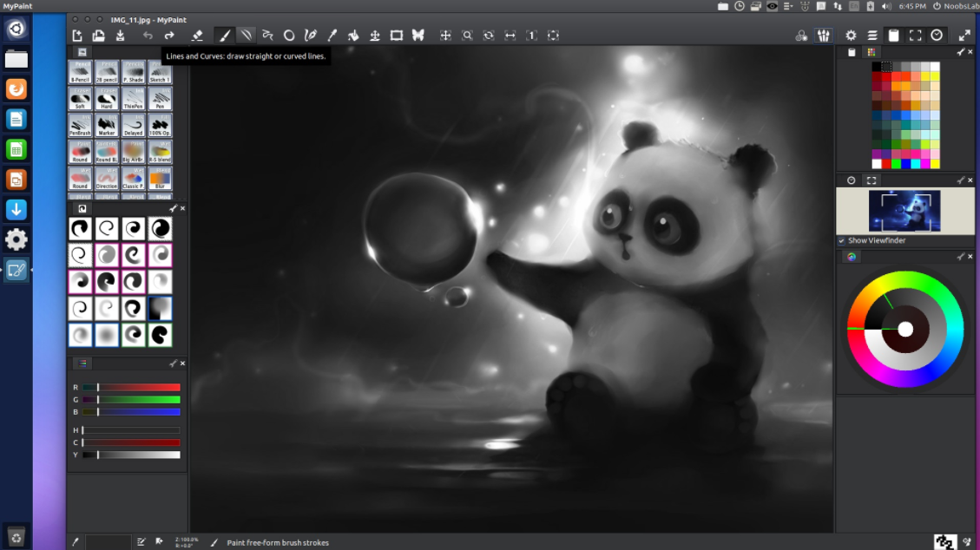Enable the symmetry painting mode icon
The image size is (980, 550).
(x=418, y=35)
